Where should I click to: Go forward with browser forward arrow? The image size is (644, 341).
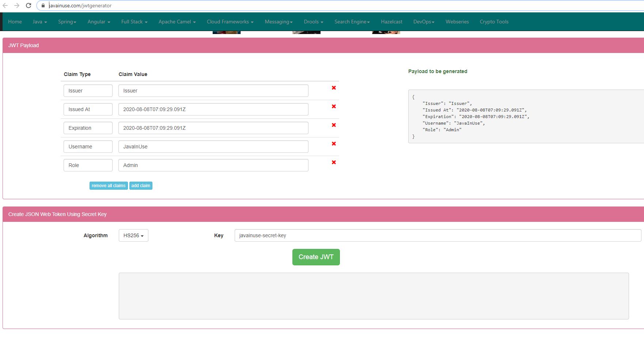[17, 5]
